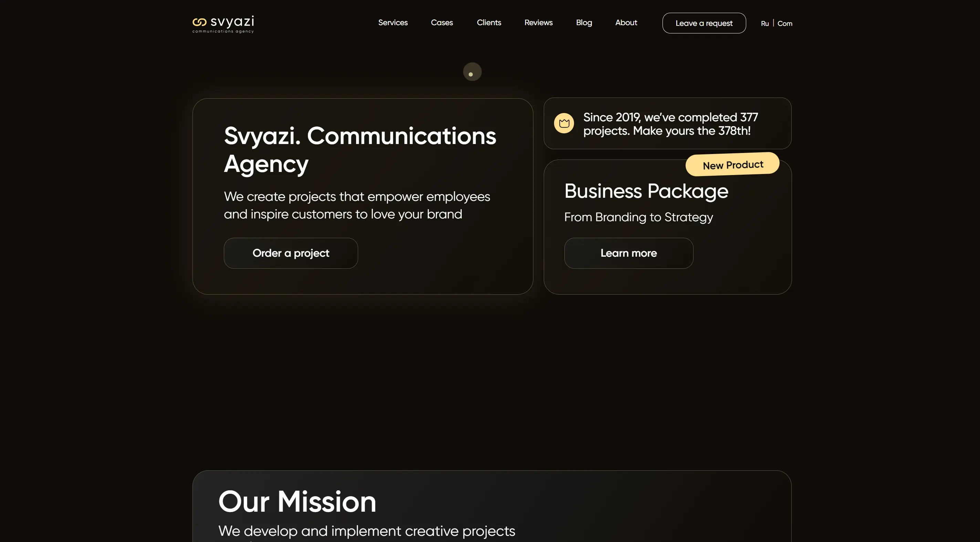Click the Our Mission heading

297,502
